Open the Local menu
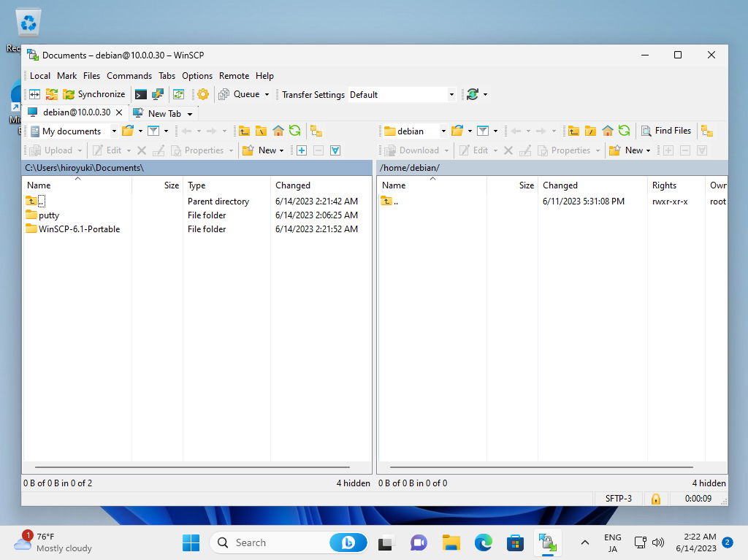Viewport: 748px width, 560px height. click(40, 76)
